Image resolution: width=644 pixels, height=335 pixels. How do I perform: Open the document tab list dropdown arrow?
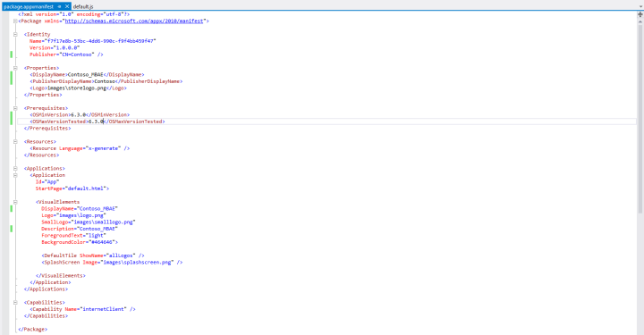[x=640, y=6]
